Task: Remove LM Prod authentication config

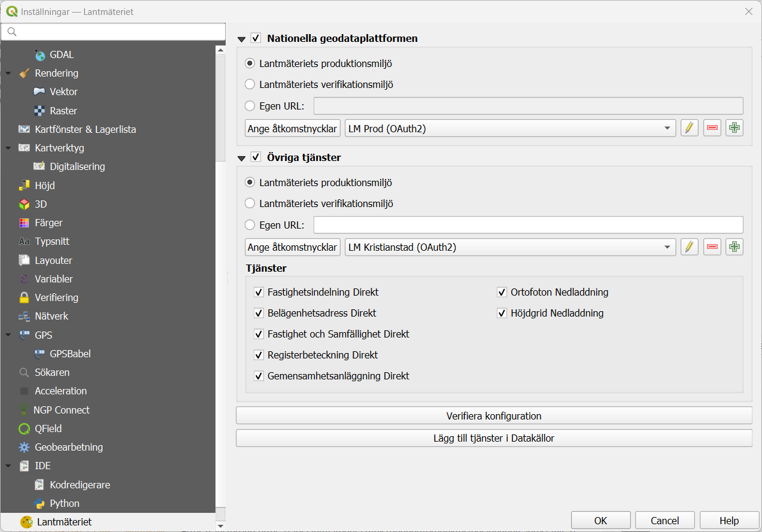Action: tap(712, 128)
